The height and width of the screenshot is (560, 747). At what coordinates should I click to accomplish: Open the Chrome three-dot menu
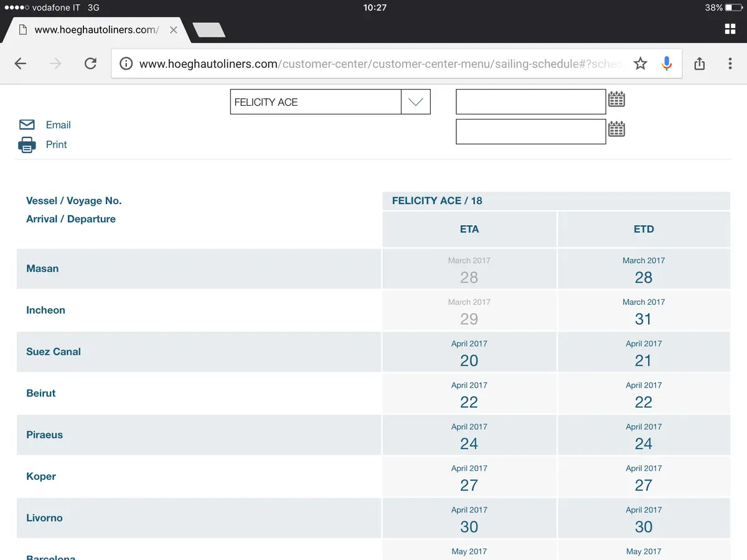(730, 63)
